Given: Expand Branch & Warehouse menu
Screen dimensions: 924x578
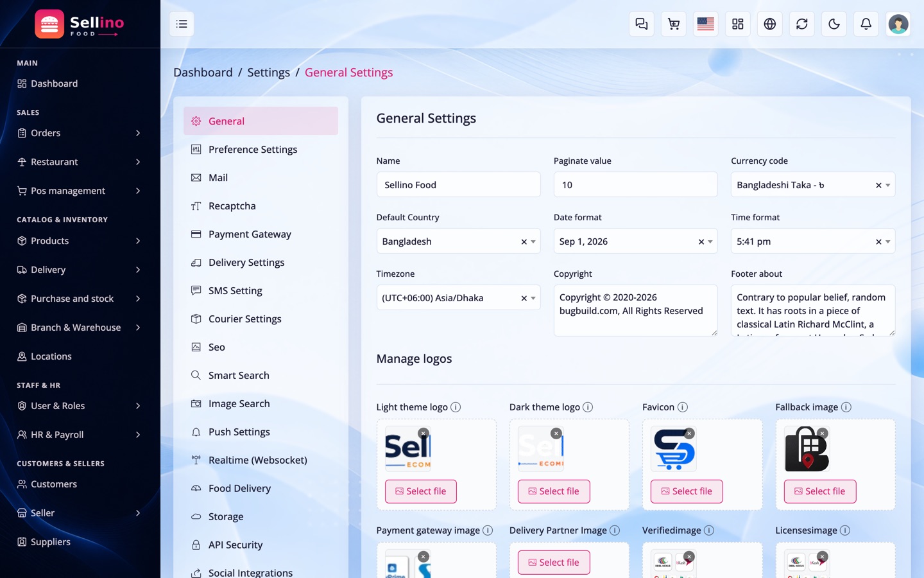Looking at the screenshot, I should [x=80, y=328].
